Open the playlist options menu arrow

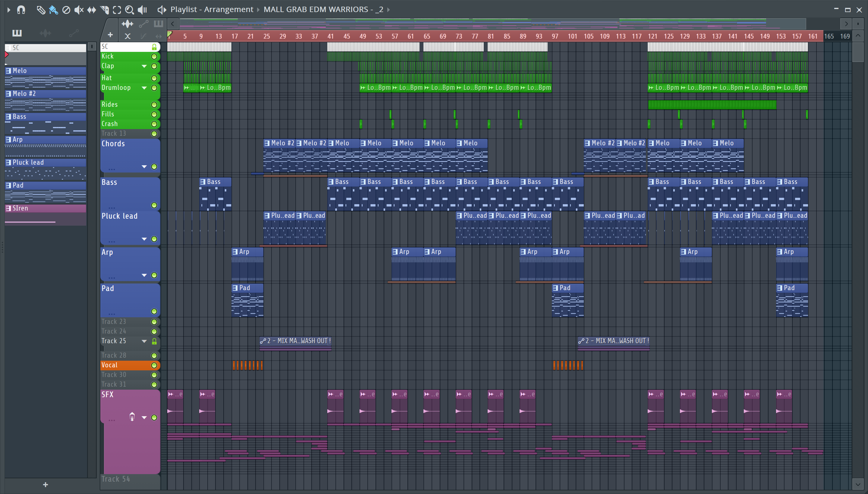tap(8, 10)
